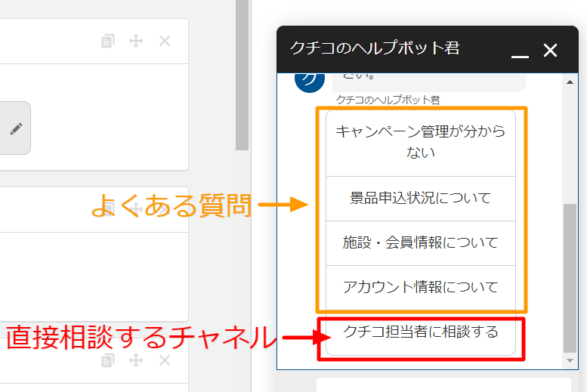Close the クチコのヘルプボット君 chat widget
Image resolution: width=587 pixels, height=392 pixels.
(550, 51)
